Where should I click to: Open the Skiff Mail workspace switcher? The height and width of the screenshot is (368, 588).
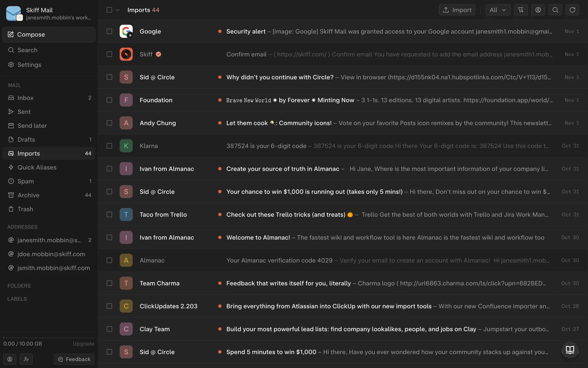click(x=49, y=13)
